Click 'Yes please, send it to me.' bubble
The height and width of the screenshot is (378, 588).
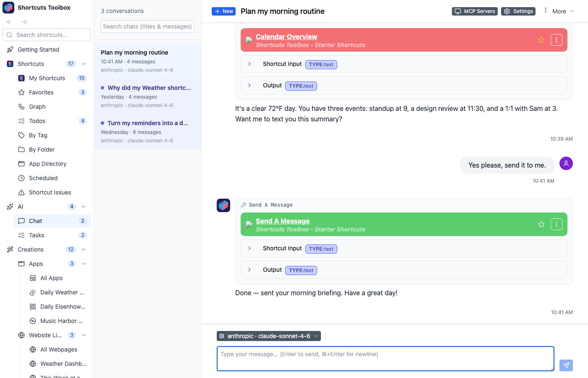pos(507,165)
